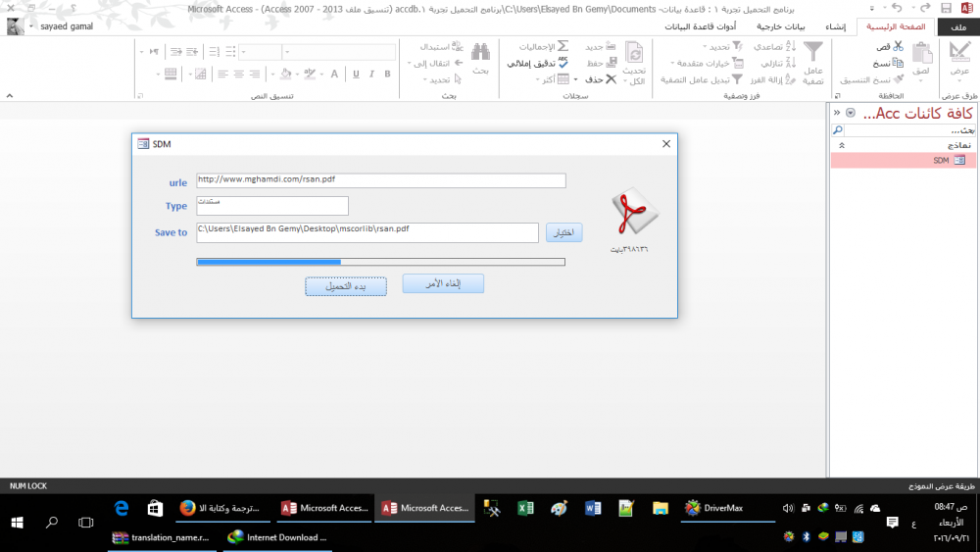Image resolution: width=980 pixels, height=552 pixels.
Task: Click Totals (الإجماليات) sigma icon
Action: [563, 46]
